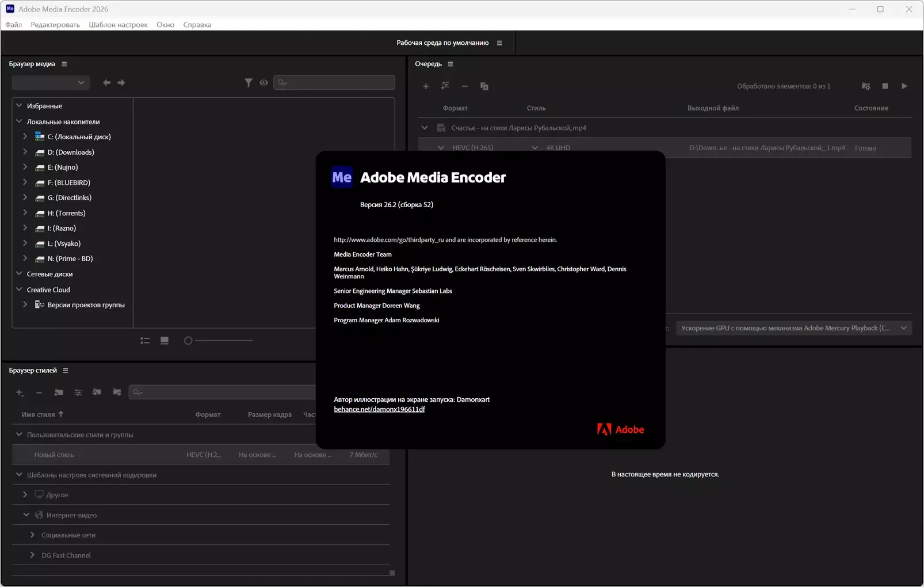This screenshot has width=924, height=587.
Task: Click the preset settings sliders icon
Action: click(78, 392)
